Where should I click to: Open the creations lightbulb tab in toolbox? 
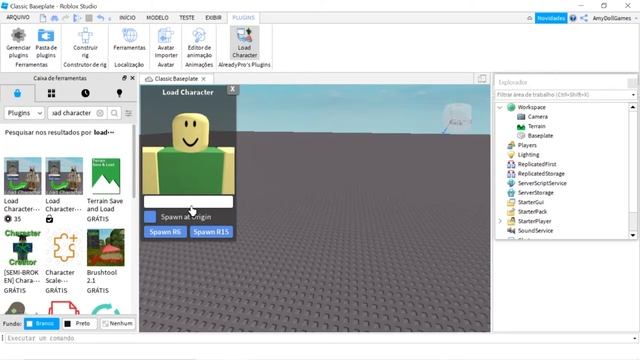point(119,93)
